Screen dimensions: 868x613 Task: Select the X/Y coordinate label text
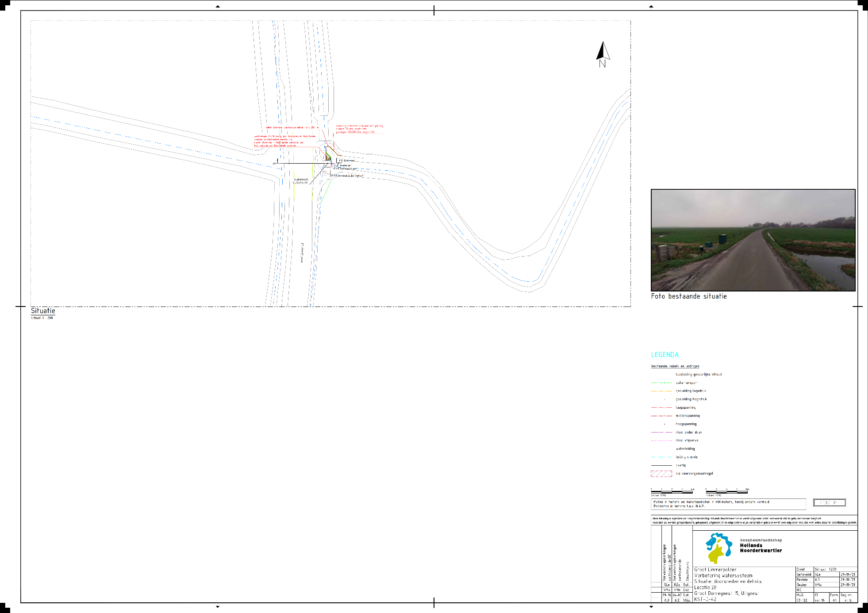click(x=300, y=181)
